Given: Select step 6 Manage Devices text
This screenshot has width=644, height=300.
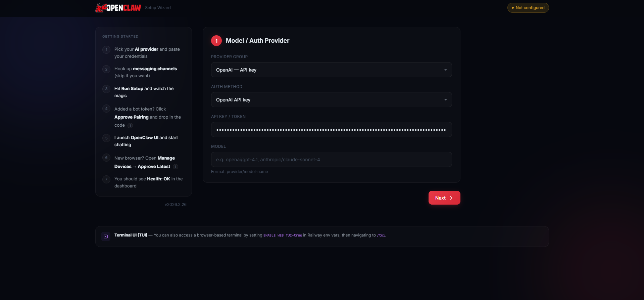Looking at the screenshot, I should click(x=145, y=162).
